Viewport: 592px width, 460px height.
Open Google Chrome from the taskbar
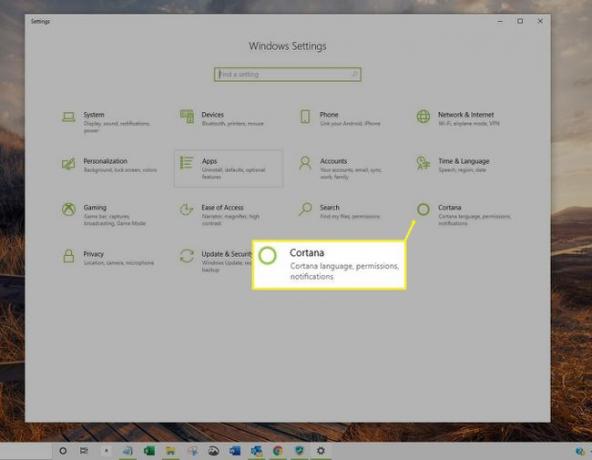click(x=278, y=451)
